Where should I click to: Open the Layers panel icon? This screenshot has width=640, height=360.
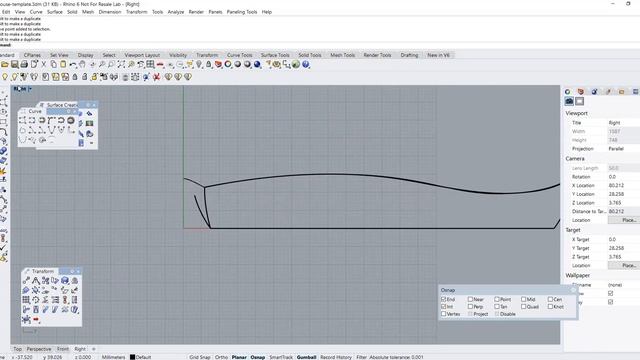point(581,91)
